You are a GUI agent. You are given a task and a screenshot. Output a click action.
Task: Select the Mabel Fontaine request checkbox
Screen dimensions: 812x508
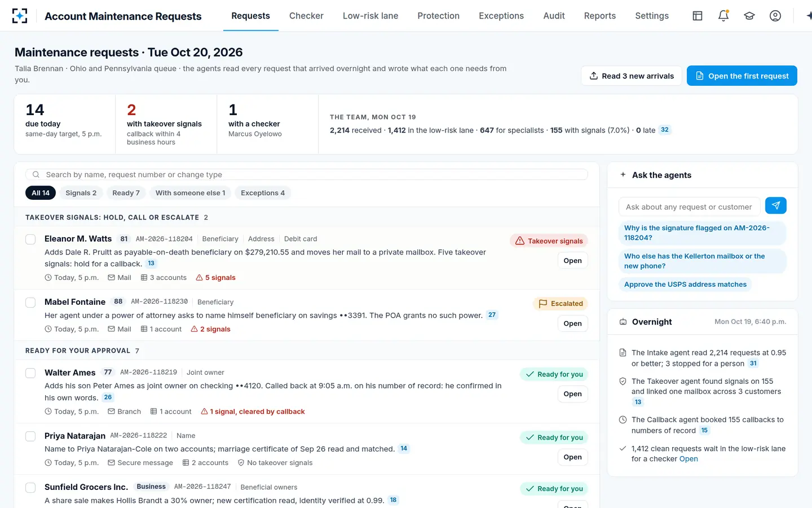pos(30,303)
